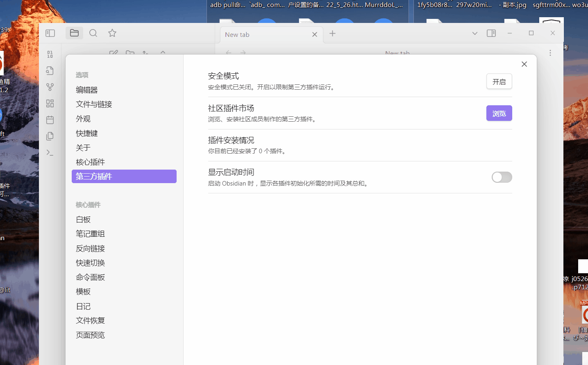Viewport: 588px width, 365px height.
Task: Open graph view from the ribbon
Action: (x=50, y=87)
